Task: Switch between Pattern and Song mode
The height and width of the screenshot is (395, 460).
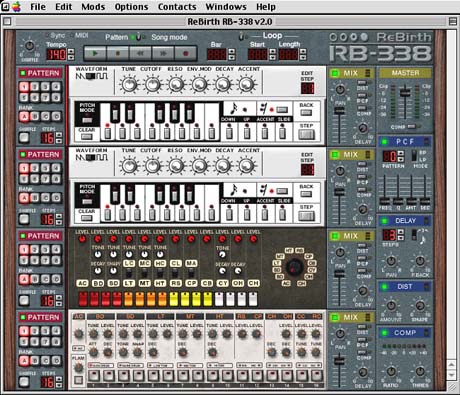Action: (x=138, y=37)
